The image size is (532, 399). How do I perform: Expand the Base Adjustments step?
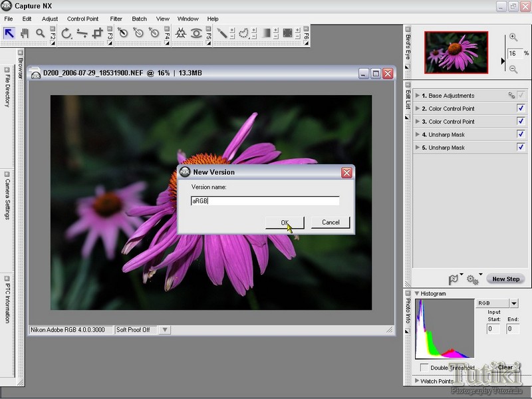pos(418,95)
